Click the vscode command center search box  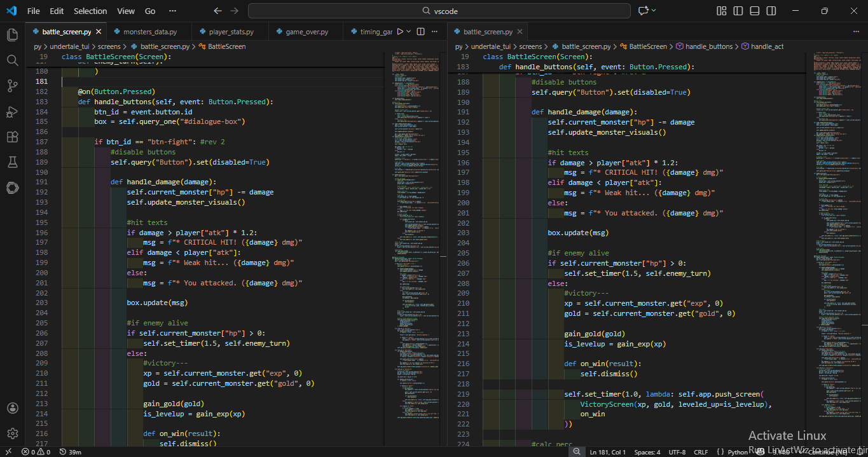pyautogui.click(x=439, y=11)
